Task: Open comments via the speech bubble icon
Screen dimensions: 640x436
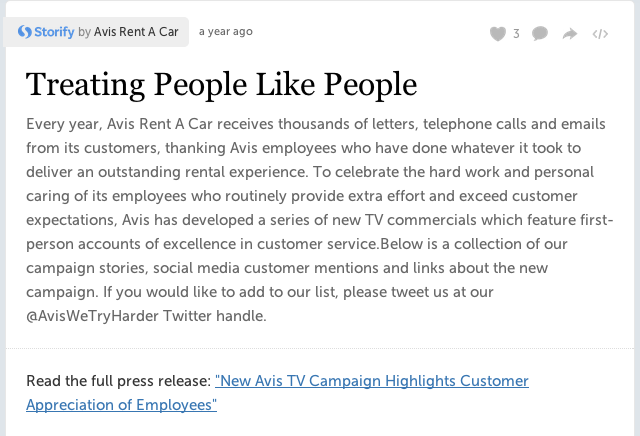Action: tap(540, 33)
